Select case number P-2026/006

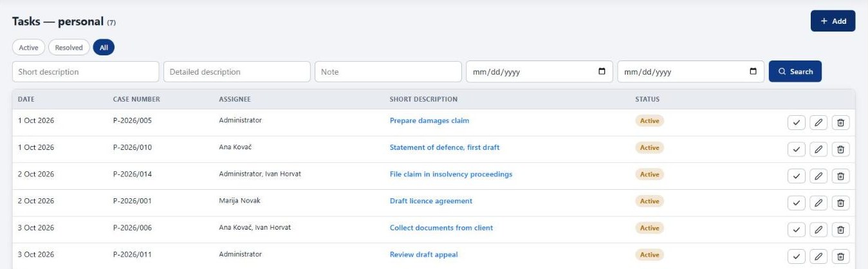pos(133,228)
